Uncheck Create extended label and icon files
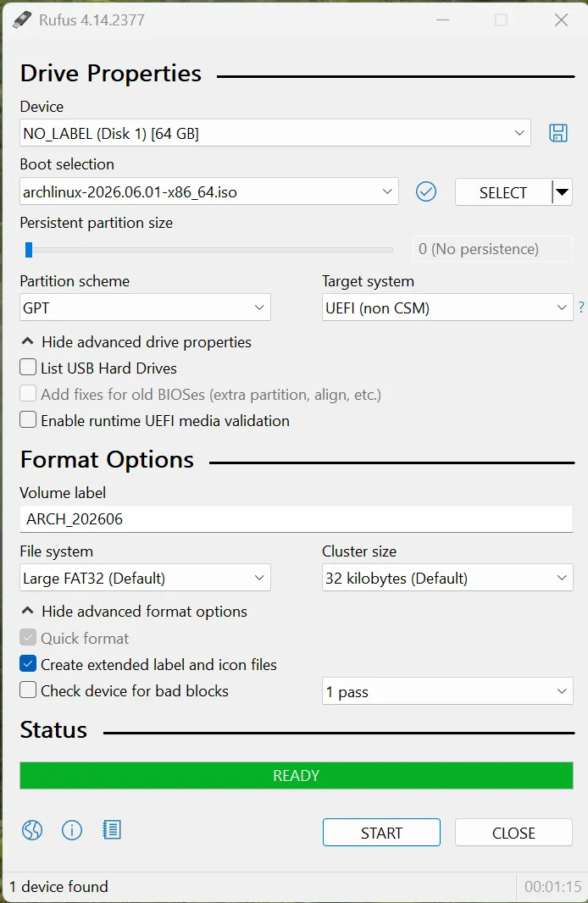The image size is (588, 903). (x=28, y=663)
